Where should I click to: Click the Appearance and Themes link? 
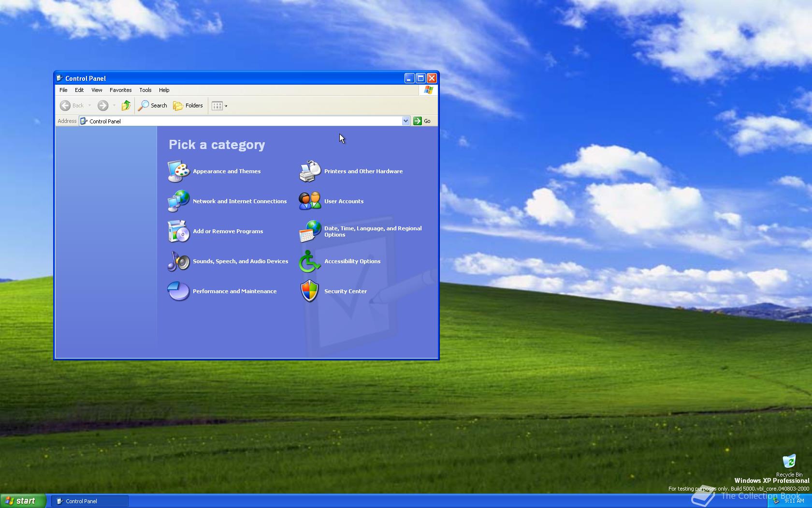pyautogui.click(x=227, y=171)
